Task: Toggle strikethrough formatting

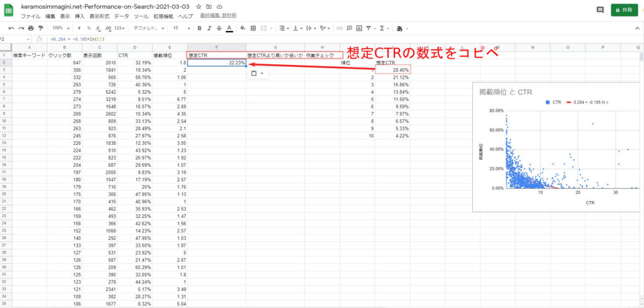Action: 219,28
